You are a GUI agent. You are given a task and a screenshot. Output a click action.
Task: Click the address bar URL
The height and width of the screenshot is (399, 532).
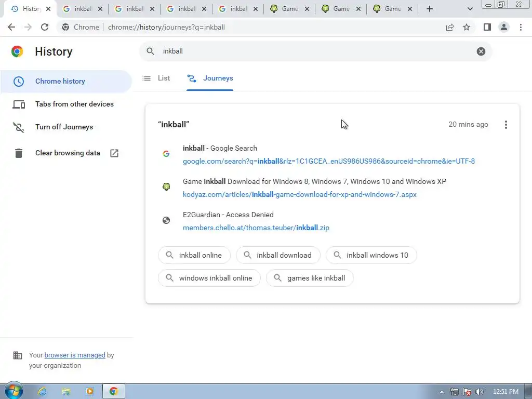166,27
